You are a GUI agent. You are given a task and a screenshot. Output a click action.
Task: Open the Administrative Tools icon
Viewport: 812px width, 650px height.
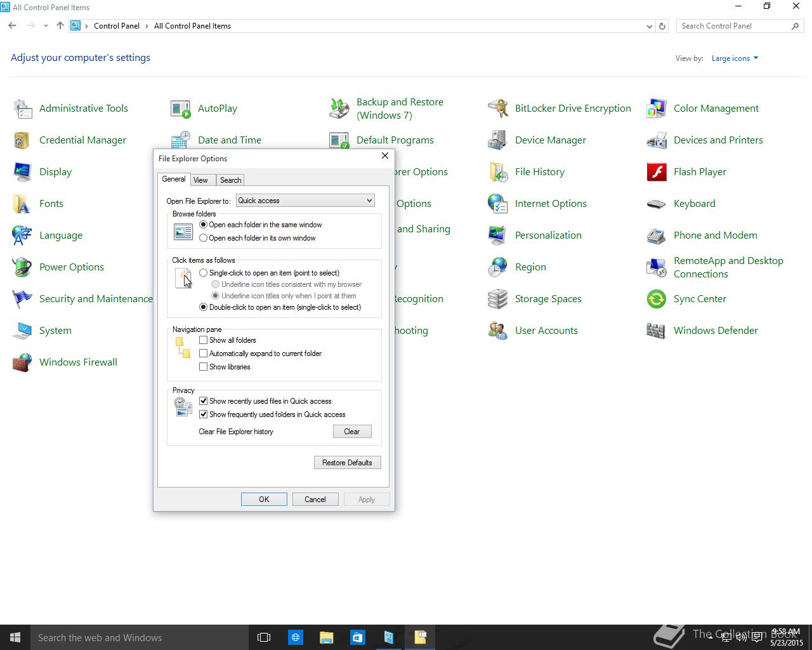(x=22, y=109)
